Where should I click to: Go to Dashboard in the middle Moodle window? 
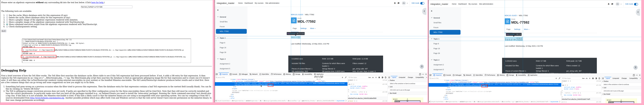pos(248,3)
